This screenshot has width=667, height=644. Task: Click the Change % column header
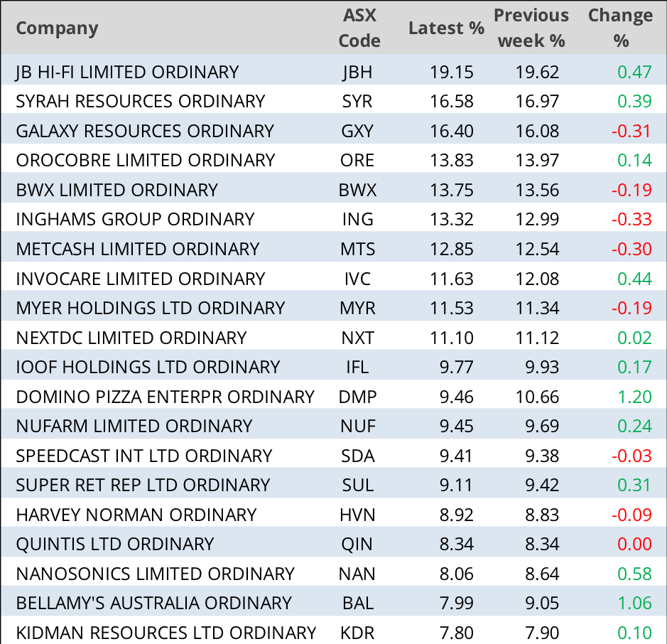pyautogui.click(x=620, y=28)
